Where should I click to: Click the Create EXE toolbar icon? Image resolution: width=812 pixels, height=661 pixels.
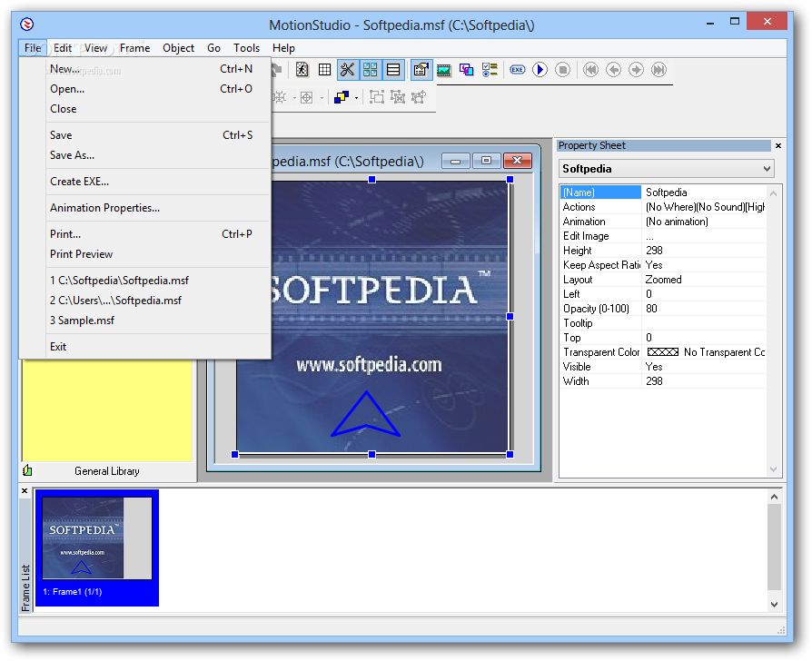[x=518, y=69]
